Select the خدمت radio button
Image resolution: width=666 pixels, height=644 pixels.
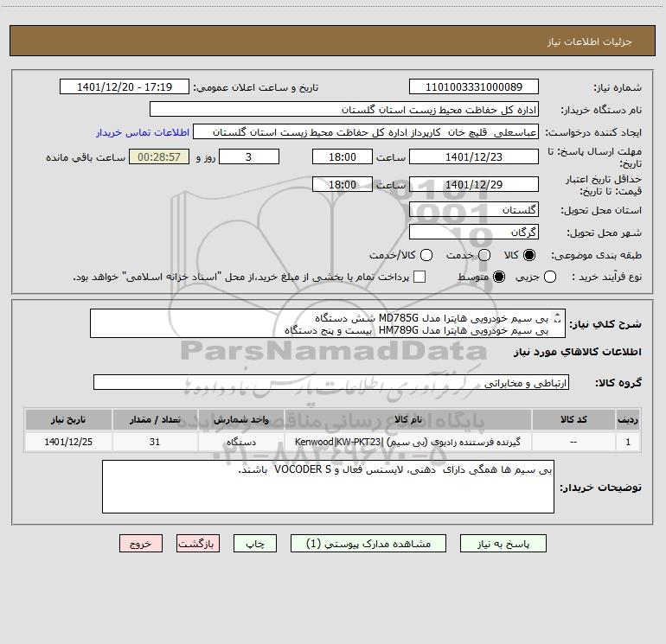click(484, 255)
